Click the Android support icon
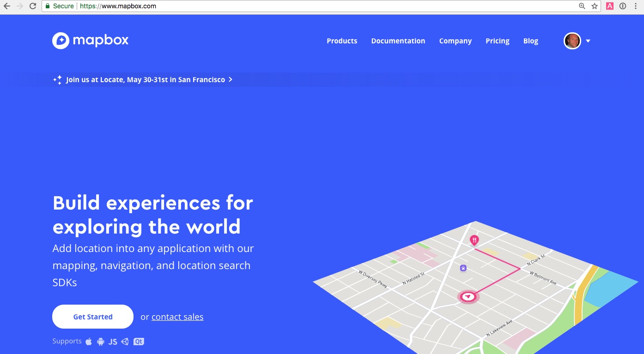The height and width of the screenshot is (354, 644). (101, 342)
